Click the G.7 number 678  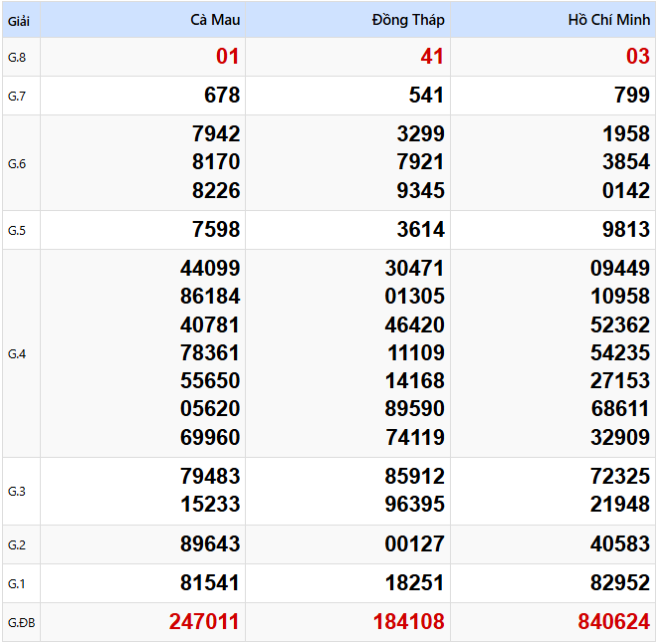click(x=222, y=95)
